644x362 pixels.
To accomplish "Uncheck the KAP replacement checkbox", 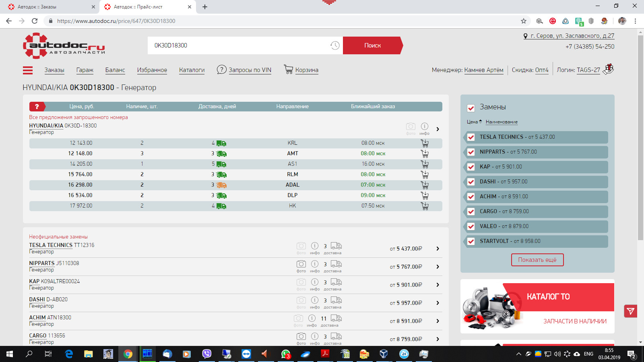I will tap(471, 167).
